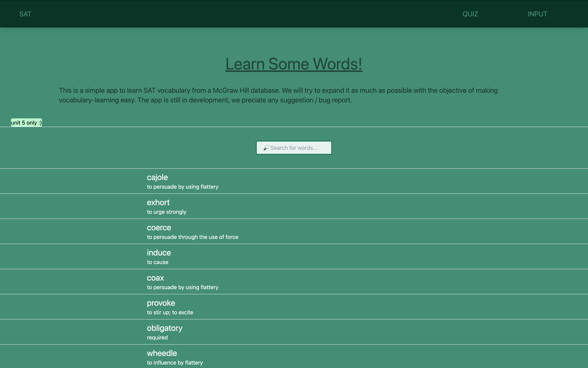Open the INPUT page
Image resolution: width=588 pixels, height=368 pixels.
coord(537,14)
